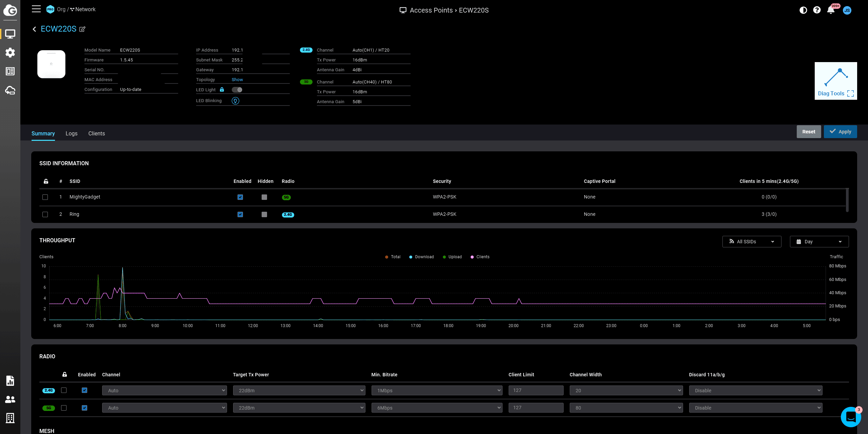This screenshot has width=868, height=434.
Task: Disable the 2.4G radio Enabled checkbox
Action: tap(84, 390)
